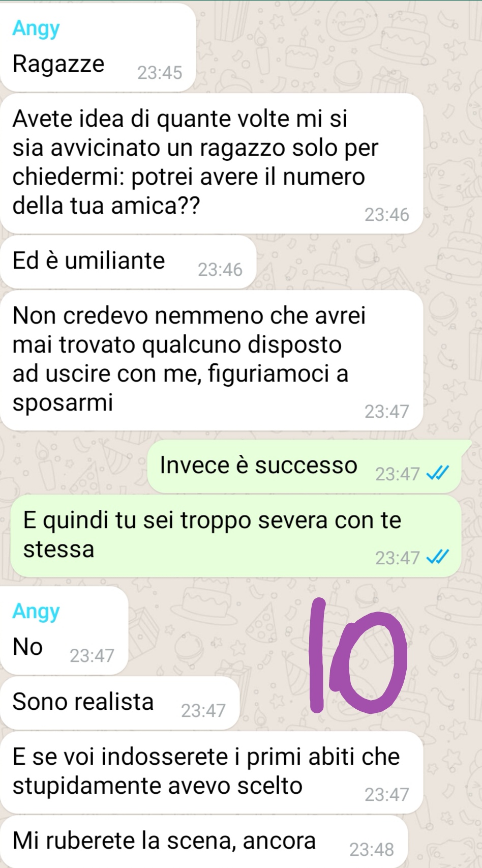Select the 'Non credevo nemmeno' message bubble
Screen dimensions: 482x868
212,360
